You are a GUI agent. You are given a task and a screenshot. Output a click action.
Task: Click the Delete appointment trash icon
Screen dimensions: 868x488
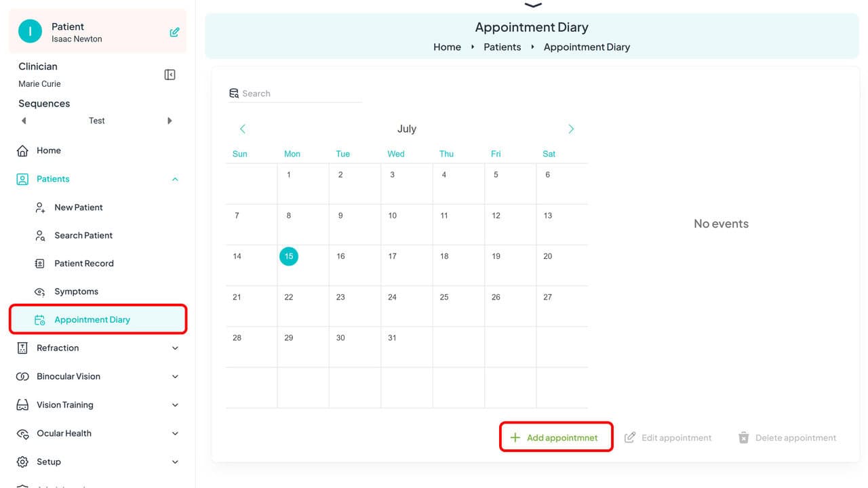click(x=744, y=437)
